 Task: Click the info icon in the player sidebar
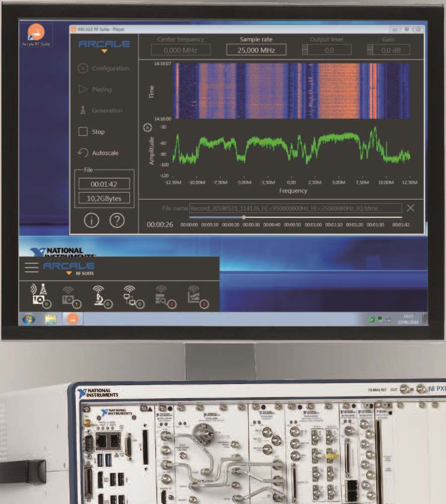[x=91, y=221]
